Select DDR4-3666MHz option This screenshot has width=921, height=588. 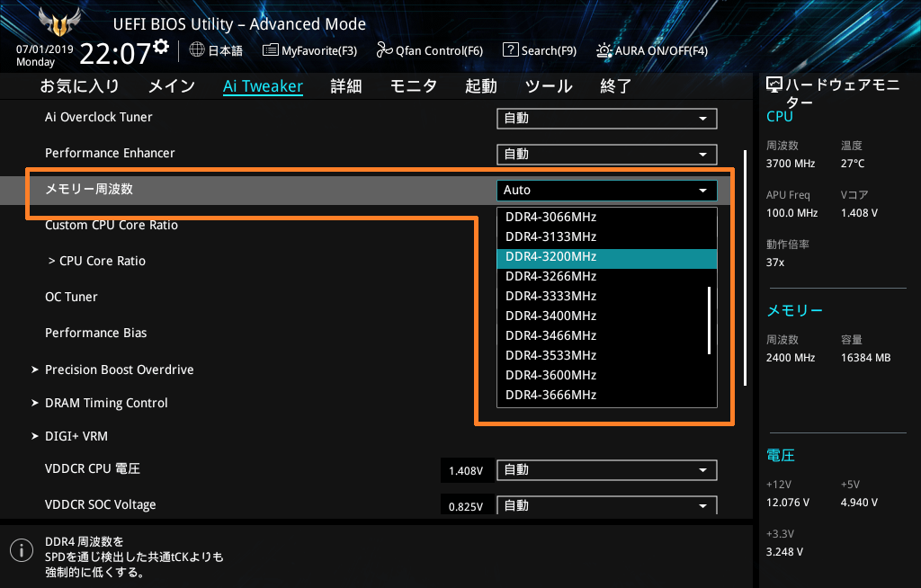pos(607,396)
